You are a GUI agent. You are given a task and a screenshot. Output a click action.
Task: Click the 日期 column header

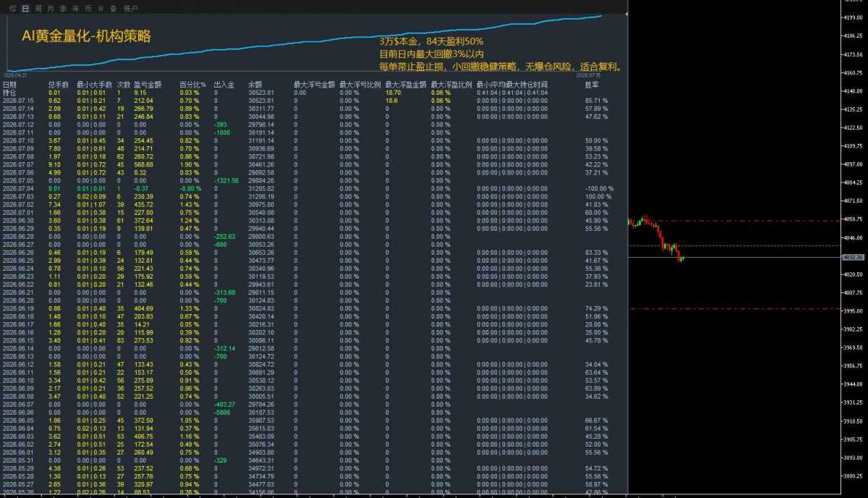pos(9,85)
